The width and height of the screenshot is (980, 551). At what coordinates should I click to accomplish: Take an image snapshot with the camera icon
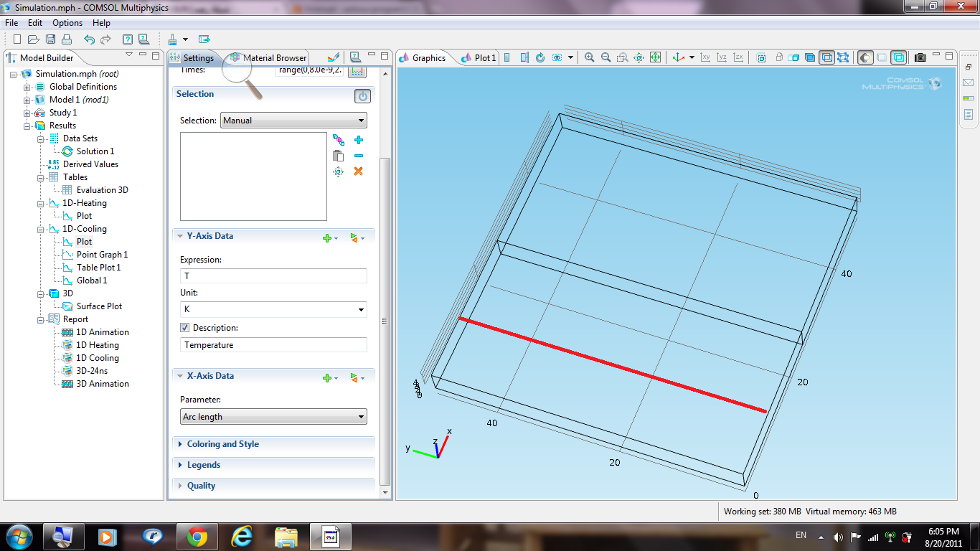(920, 57)
